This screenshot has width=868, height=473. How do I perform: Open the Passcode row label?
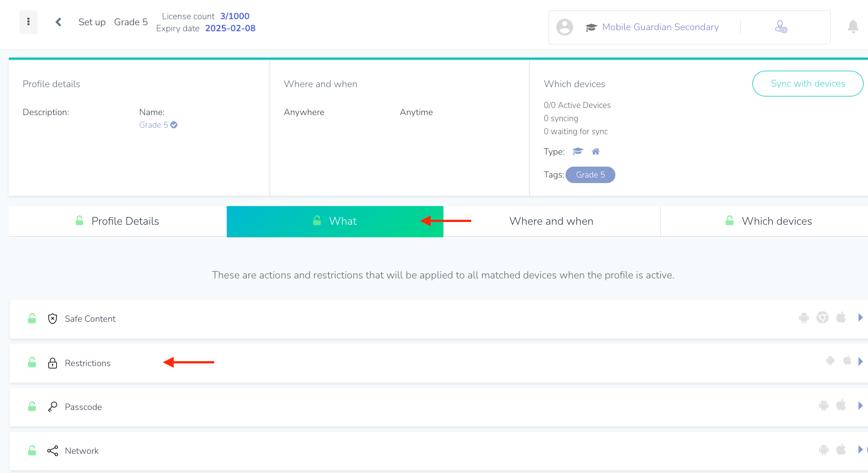click(x=83, y=407)
